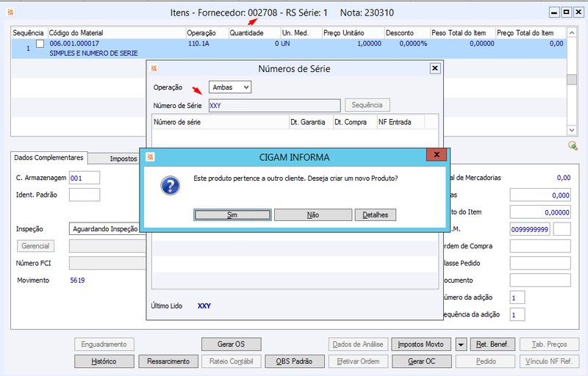Click the icon in Números de Série title bar
Image resolution: width=588 pixels, height=376 pixels.
(154, 68)
